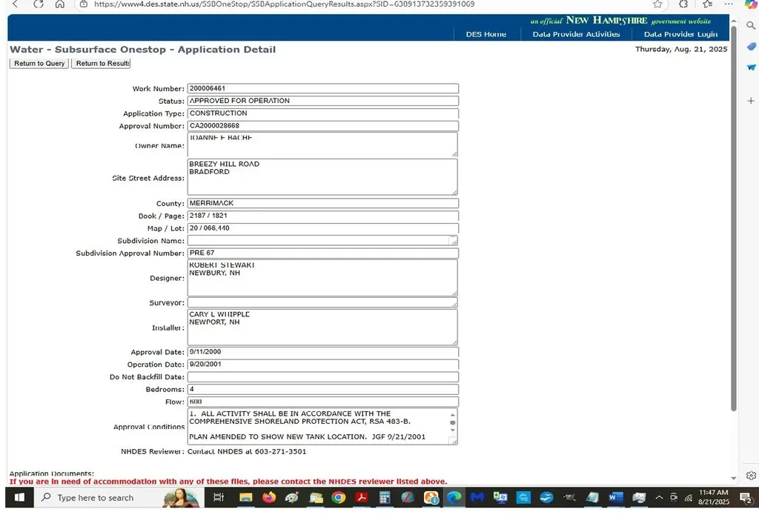Viewport: 759px width, 532px height.
Task: Click the page vertical scrollbar
Action: 734,222
